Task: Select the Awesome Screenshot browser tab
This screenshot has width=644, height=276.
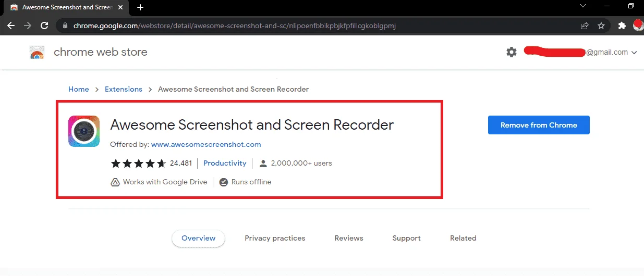Action: [66, 7]
